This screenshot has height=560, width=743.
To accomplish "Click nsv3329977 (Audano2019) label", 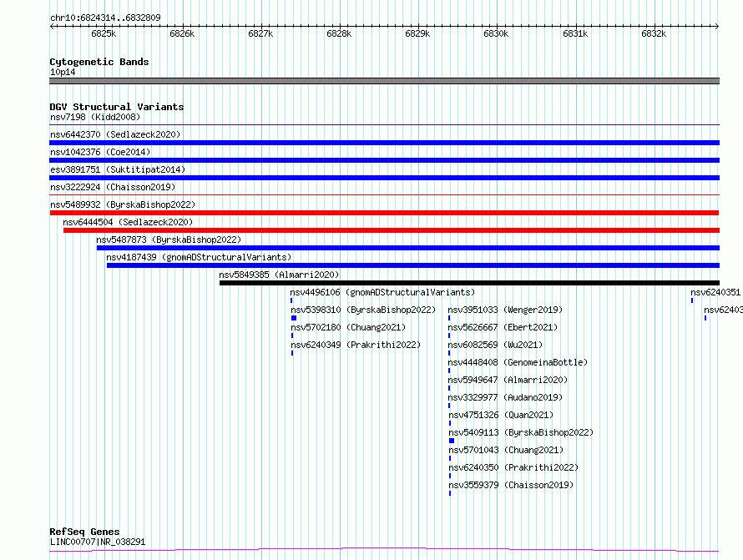I will 505,397.
